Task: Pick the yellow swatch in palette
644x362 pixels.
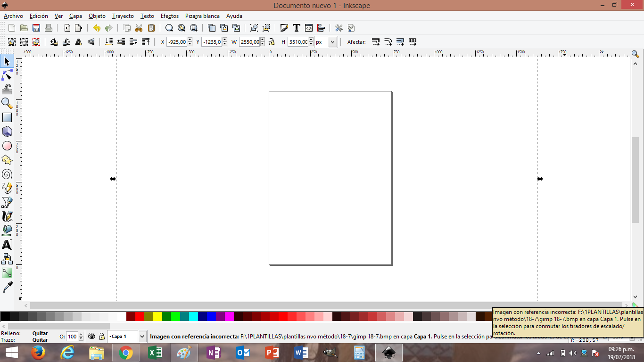Action: click(x=157, y=316)
